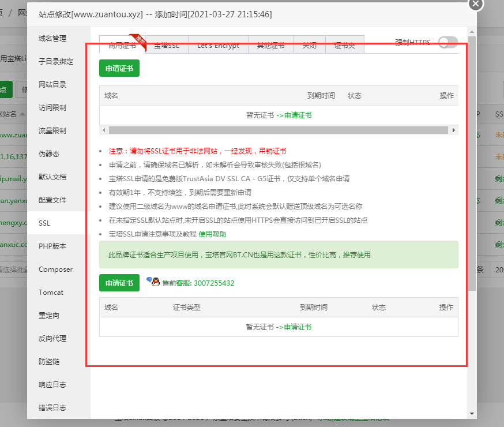The image size is (504, 427).
Task: Switch to the Let's Encrypt tab
Action: 218,44
